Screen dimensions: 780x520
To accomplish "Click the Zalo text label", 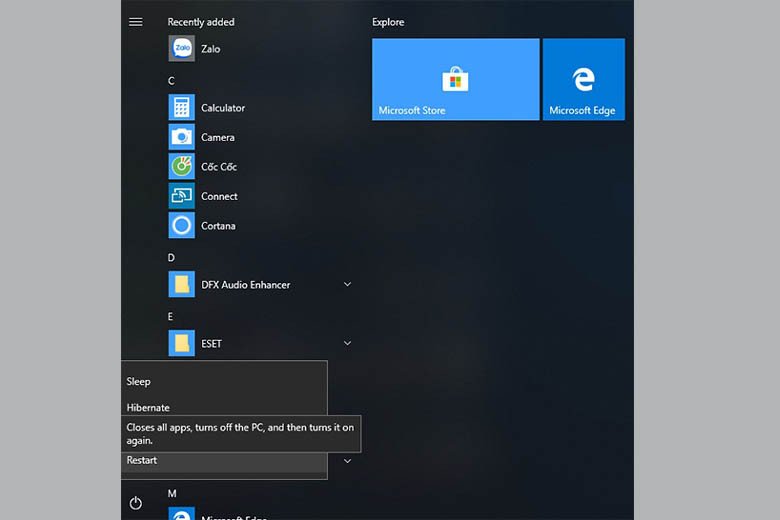I will tap(211, 49).
